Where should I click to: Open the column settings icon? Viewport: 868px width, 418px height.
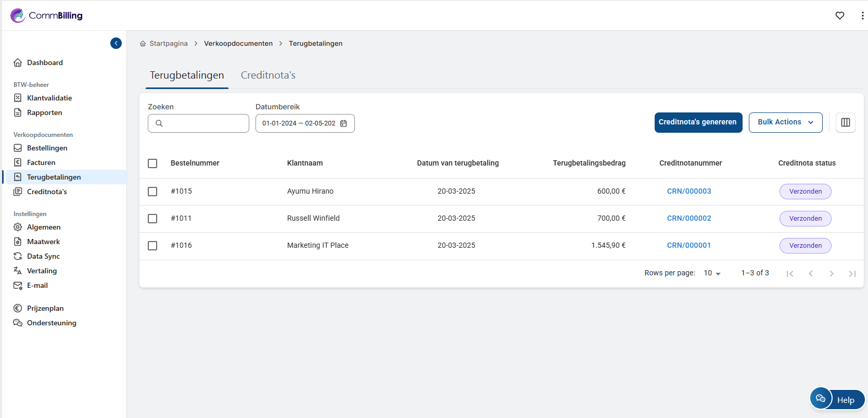pos(845,122)
